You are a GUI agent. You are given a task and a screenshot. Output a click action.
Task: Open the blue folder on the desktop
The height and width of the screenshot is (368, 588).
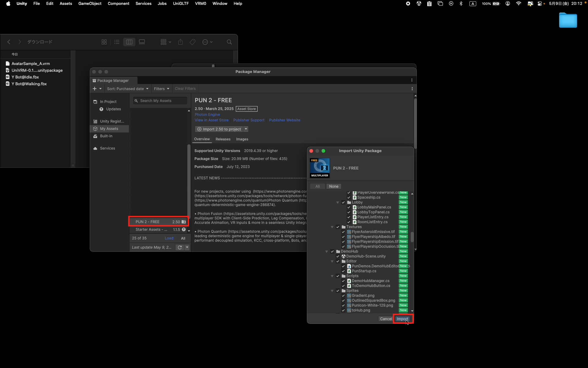[568, 20]
